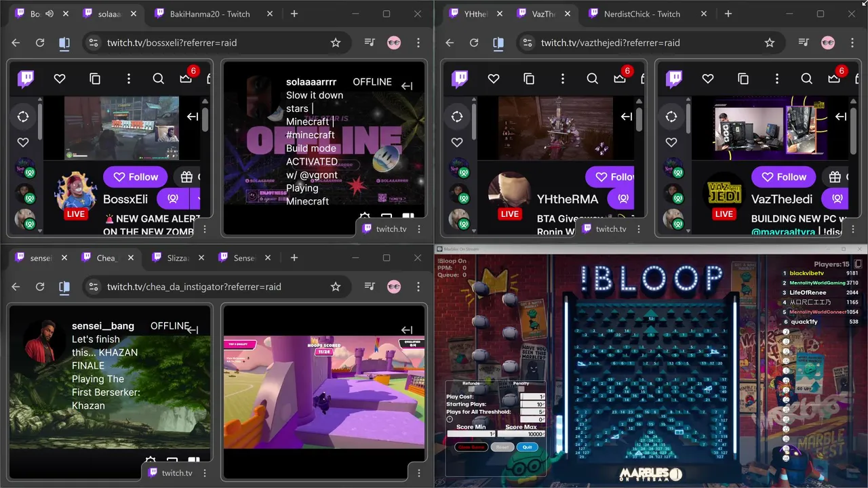This screenshot has height=488, width=868.
Task: Click the bossxeli address bar URL
Action: tap(172, 43)
